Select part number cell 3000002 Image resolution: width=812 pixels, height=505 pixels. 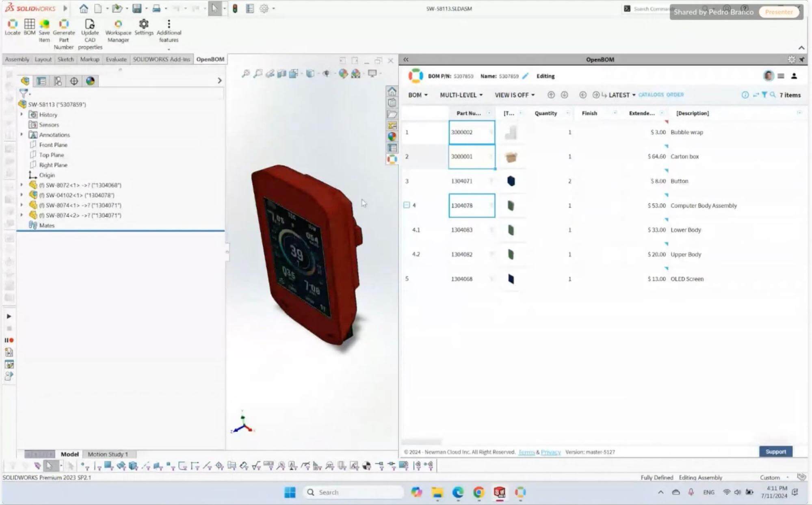pos(472,132)
